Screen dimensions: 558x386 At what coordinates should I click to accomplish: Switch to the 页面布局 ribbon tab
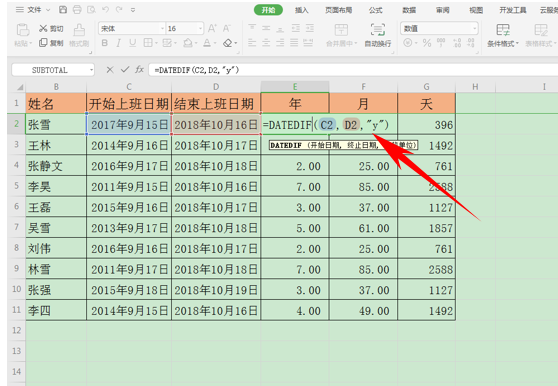338,10
